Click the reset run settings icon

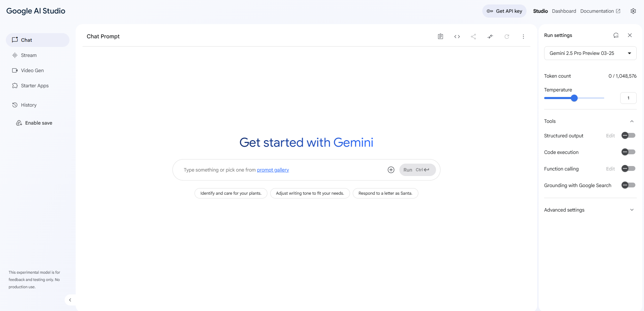[x=616, y=35]
